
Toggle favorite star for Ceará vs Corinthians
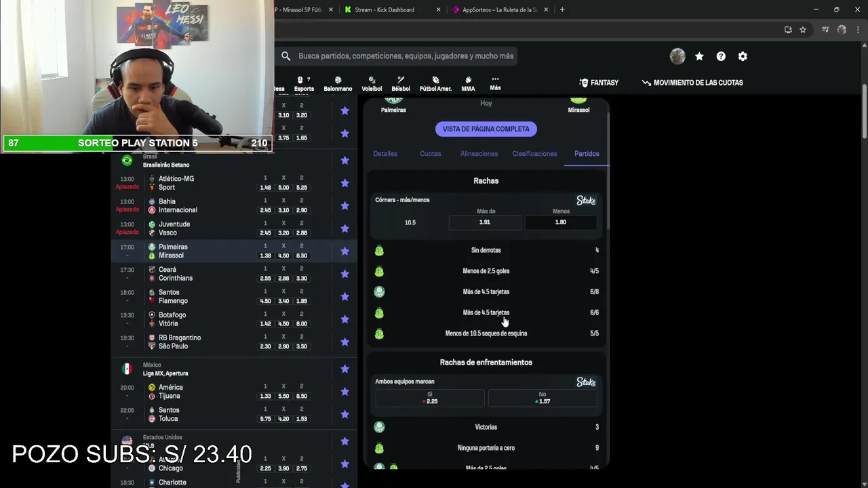click(344, 274)
